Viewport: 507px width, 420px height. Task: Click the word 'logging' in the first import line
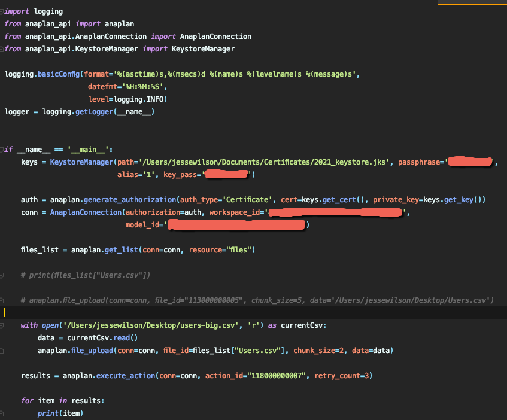(x=48, y=11)
